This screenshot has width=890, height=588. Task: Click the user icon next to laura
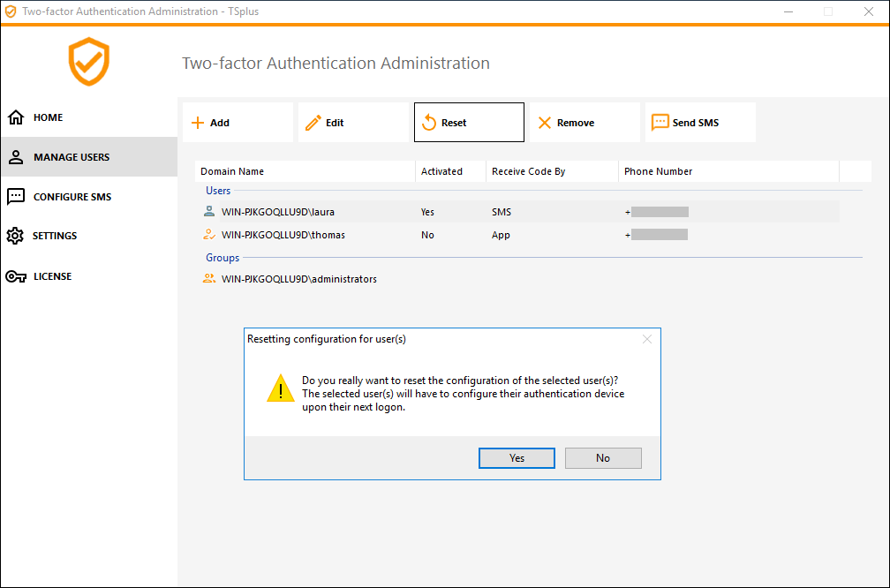point(209,212)
